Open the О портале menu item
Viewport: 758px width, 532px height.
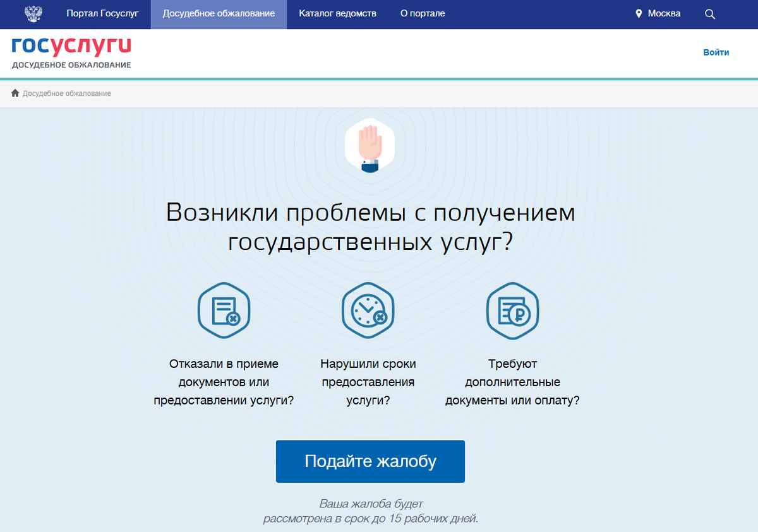423,14
